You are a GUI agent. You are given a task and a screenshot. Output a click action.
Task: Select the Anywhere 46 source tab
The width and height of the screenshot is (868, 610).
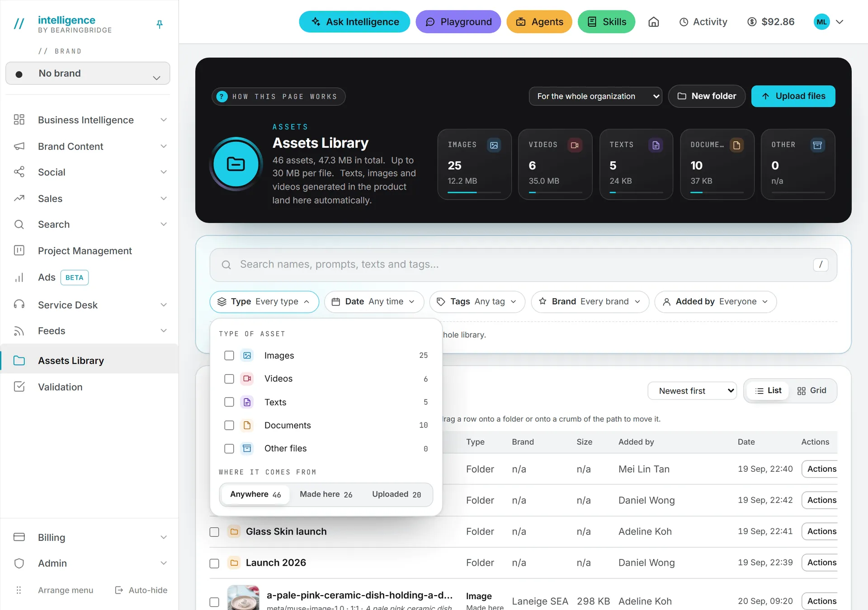(255, 494)
